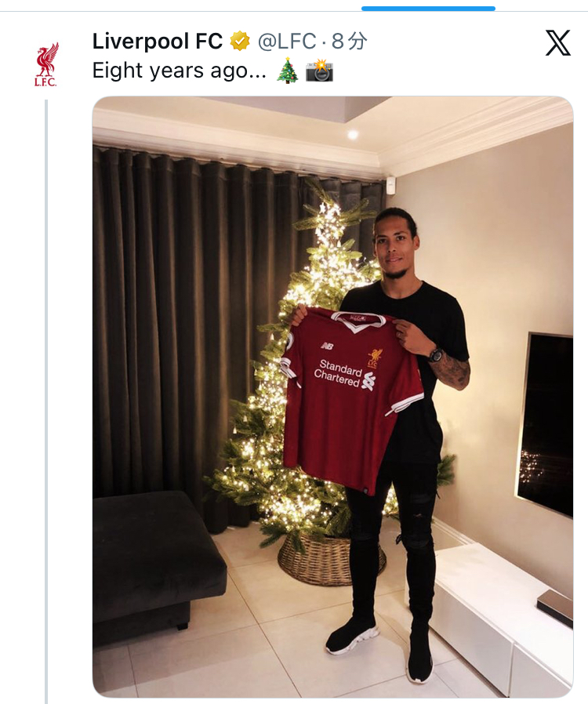Viewport: 588px width, 704px height.
Task: Click the X logo on the tweet
Action: [x=557, y=43]
